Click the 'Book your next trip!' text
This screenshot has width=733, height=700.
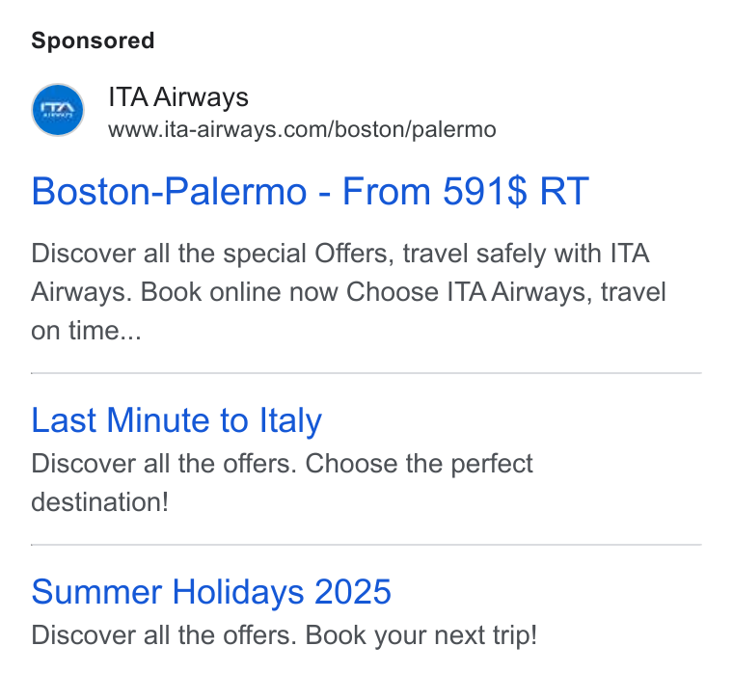[x=421, y=635]
